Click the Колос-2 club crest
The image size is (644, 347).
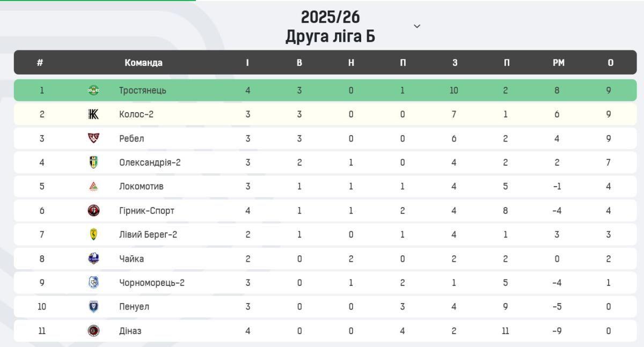tap(93, 114)
